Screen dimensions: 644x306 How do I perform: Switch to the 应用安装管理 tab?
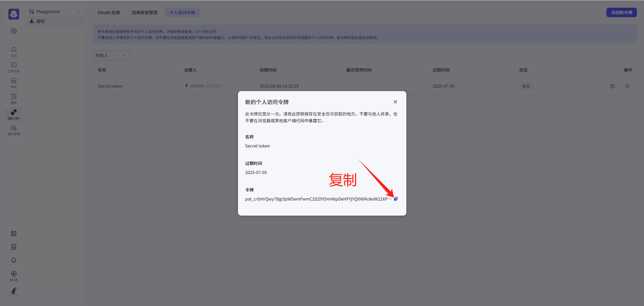[144, 12]
